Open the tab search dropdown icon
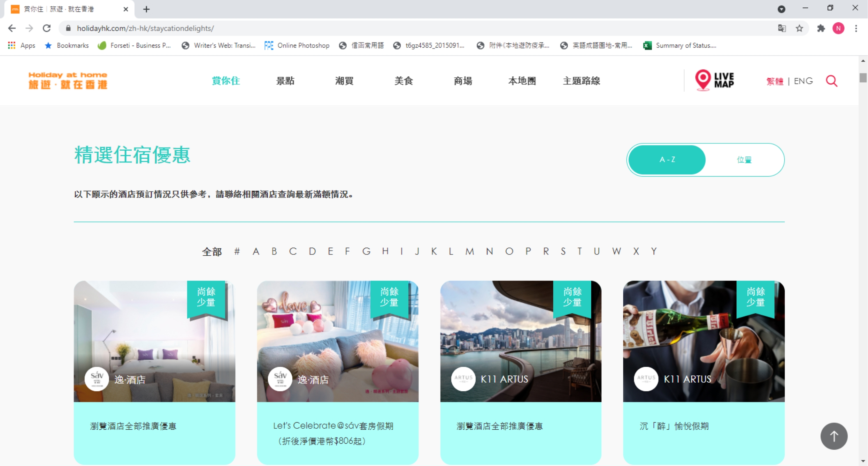The height and width of the screenshot is (466, 868). 781,9
